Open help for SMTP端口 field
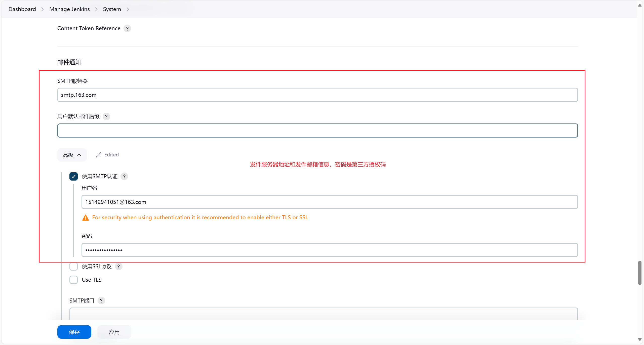The height and width of the screenshot is (345, 644). pyautogui.click(x=101, y=300)
